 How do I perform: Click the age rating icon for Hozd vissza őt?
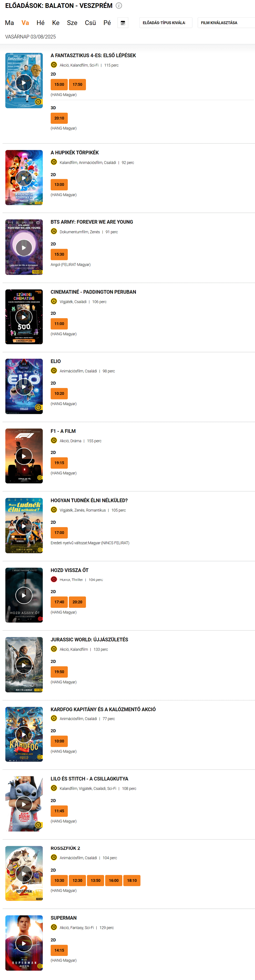[54, 579]
